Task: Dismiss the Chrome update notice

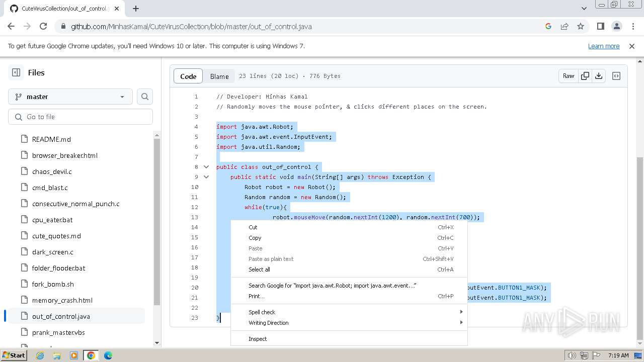Action: (632, 46)
